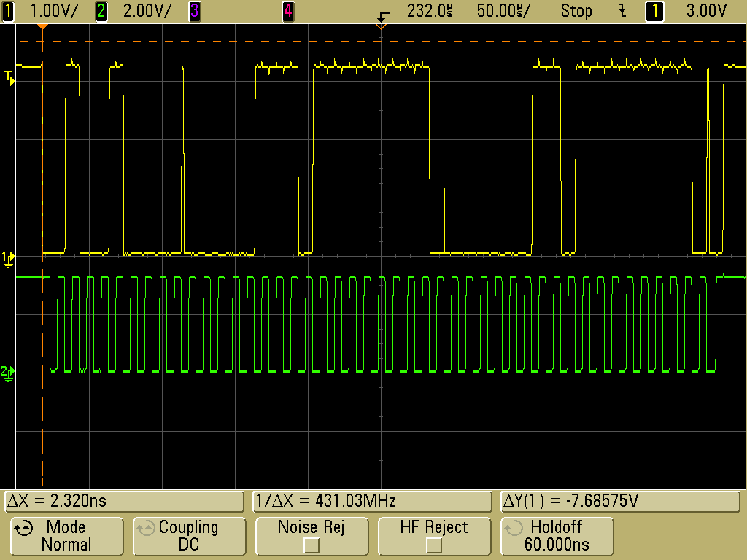Select the Holdoff 60.000ns softkey
This screenshot has height=560, width=747.
click(557, 536)
